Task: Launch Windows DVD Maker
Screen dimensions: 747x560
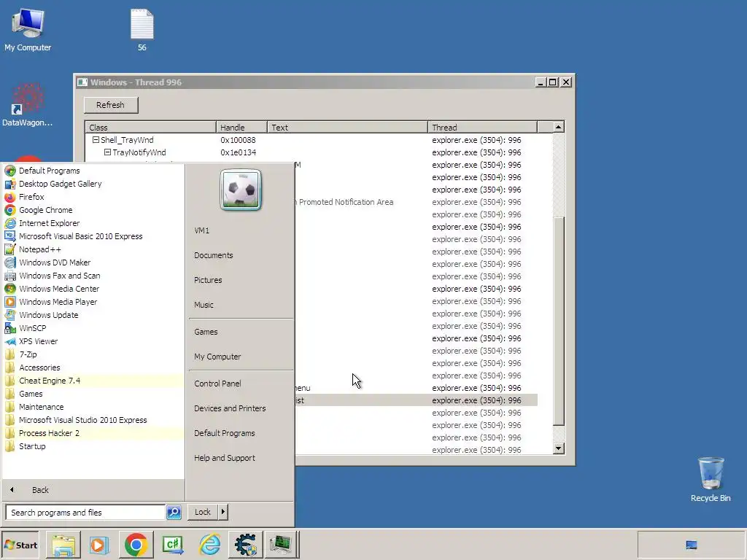Action: pyautogui.click(x=55, y=262)
